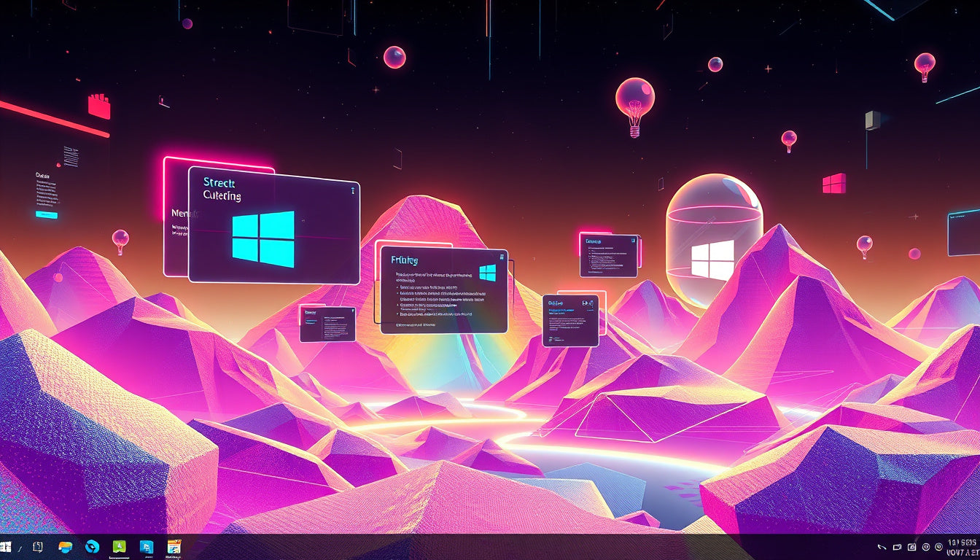
Task: Open the Windows Start menu
Action: pyautogui.click(x=6, y=547)
